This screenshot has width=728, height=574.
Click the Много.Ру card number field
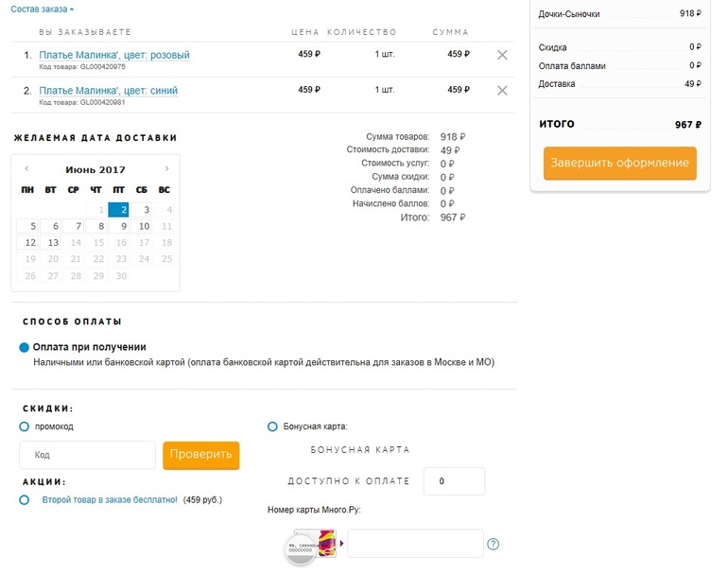click(415, 544)
